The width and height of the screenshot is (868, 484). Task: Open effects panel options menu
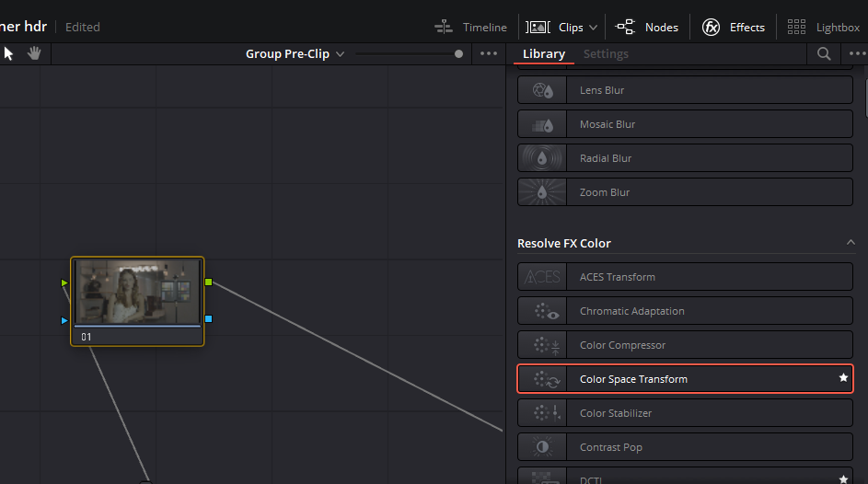pyautogui.click(x=858, y=53)
